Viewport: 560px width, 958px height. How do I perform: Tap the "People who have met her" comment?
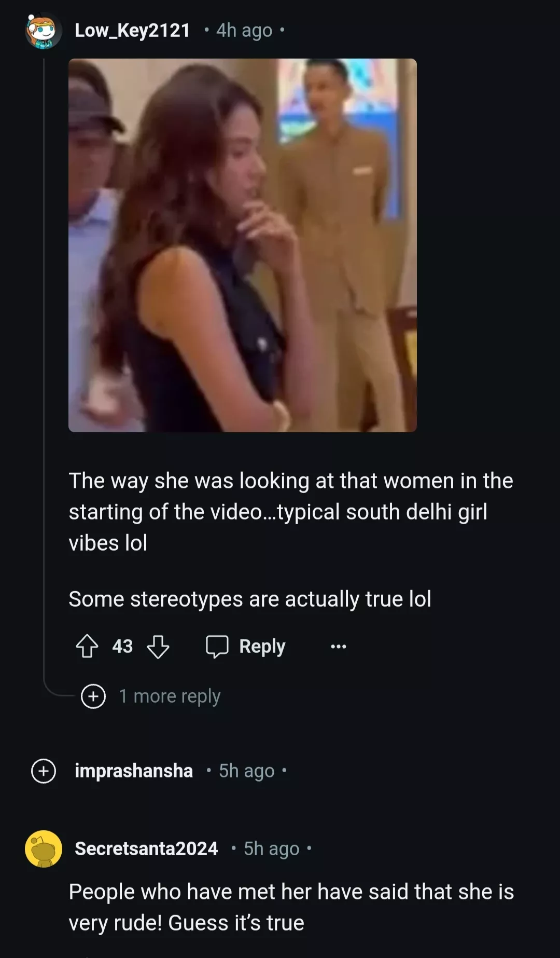click(x=291, y=907)
